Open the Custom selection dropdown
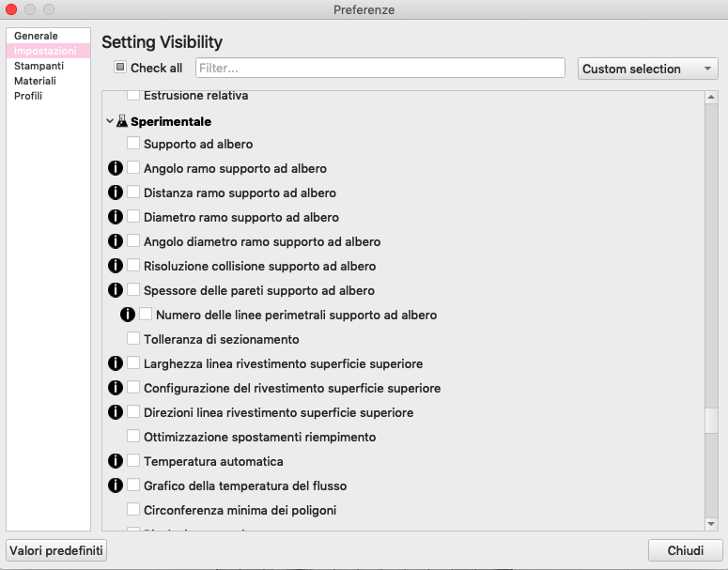Image resolution: width=728 pixels, height=570 pixels. pyautogui.click(x=647, y=69)
